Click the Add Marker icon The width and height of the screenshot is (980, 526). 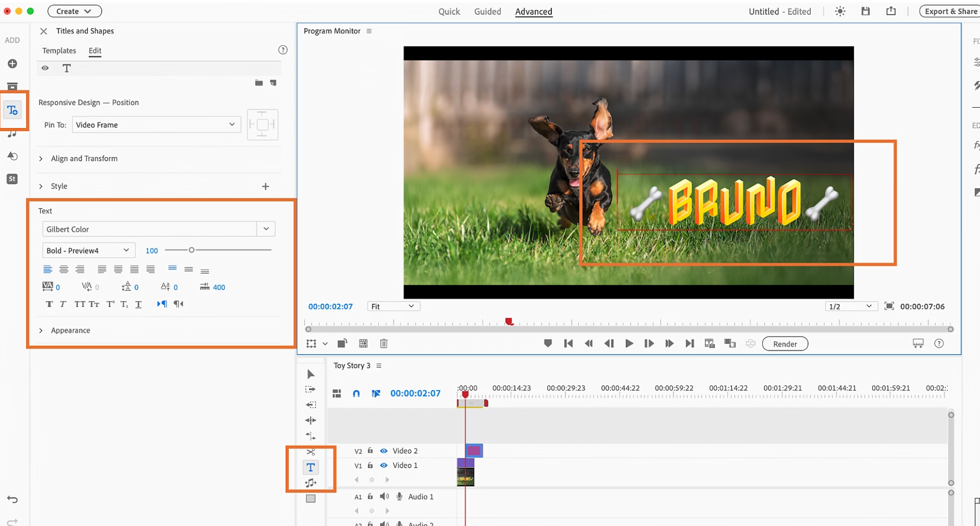(x=548, y=344)
